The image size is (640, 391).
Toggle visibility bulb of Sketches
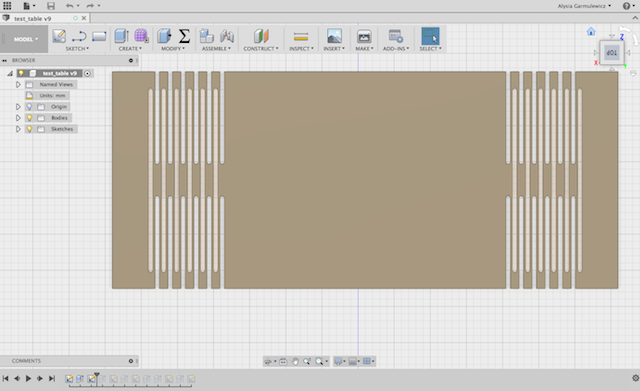tap(29, 129)
